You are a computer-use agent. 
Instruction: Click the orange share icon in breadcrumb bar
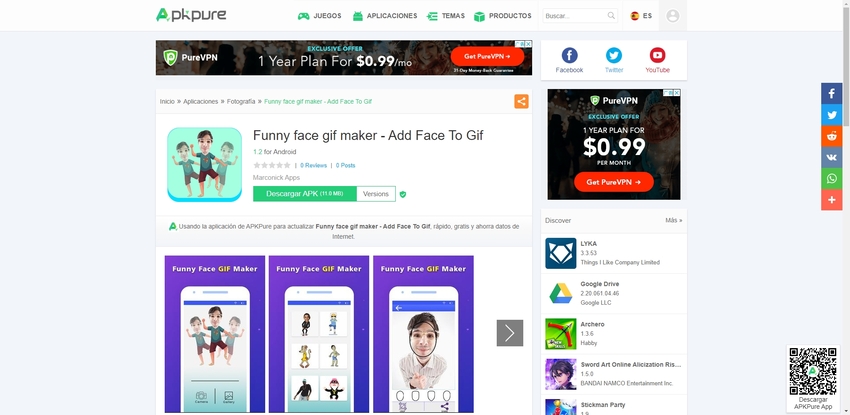coord(521,101)
